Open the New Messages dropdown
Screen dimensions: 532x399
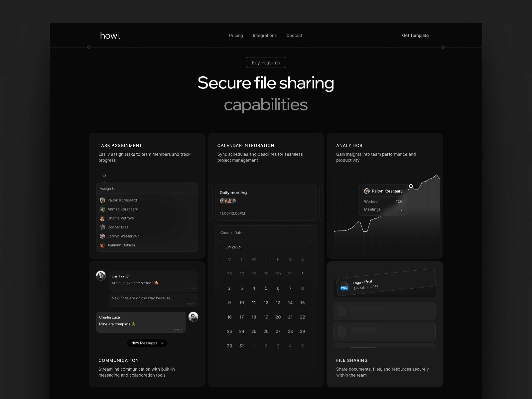tap(147, 343)
